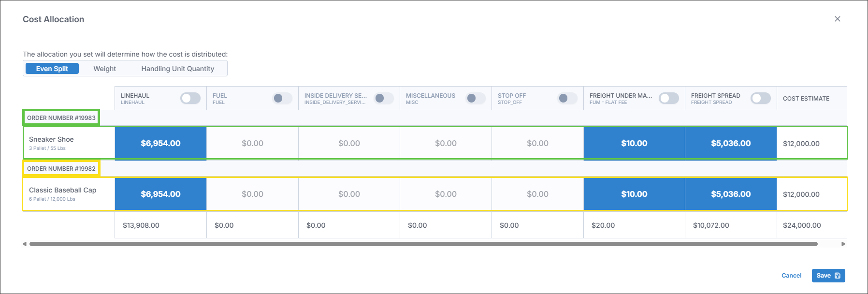Edit Sneaker Shoe inside delivery $0.00 cell
The height and width of the screenshot is (294, 868).
tap(349, 143)
